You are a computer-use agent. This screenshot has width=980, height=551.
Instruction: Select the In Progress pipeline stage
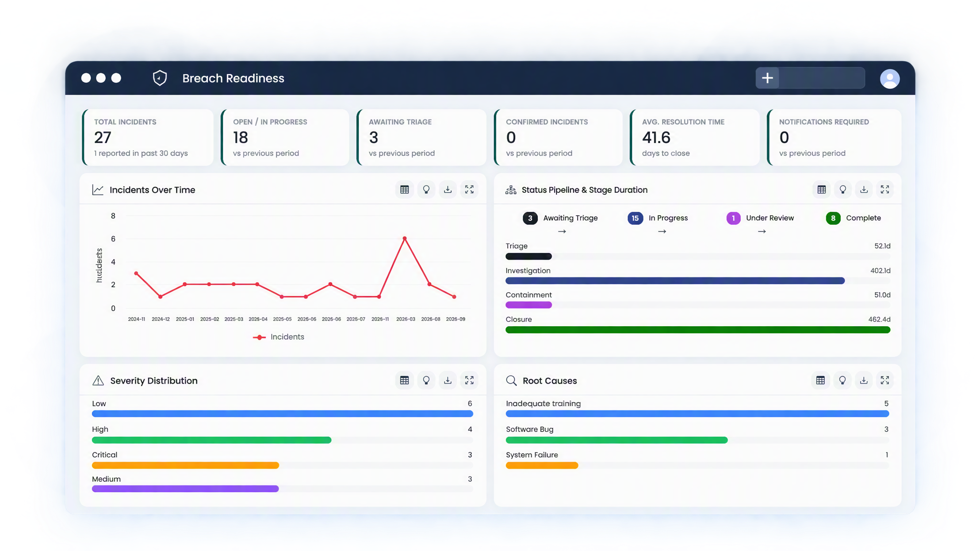point(658,218)
